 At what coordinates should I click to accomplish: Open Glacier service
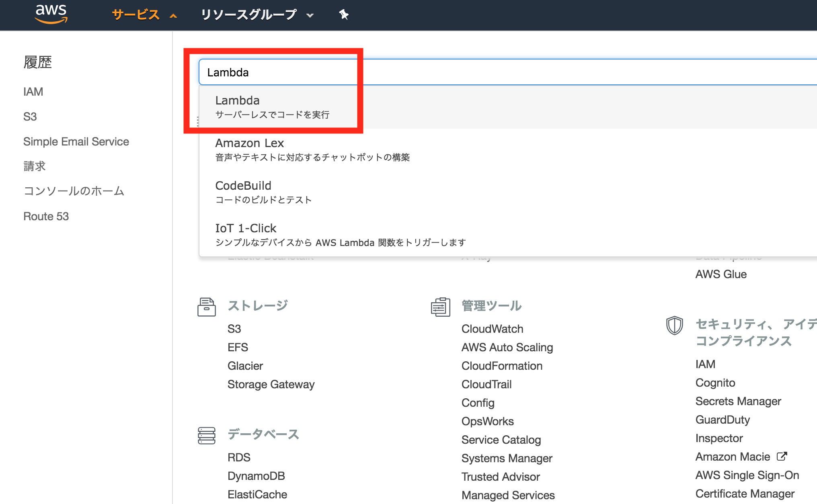click(x=245, y=366)
